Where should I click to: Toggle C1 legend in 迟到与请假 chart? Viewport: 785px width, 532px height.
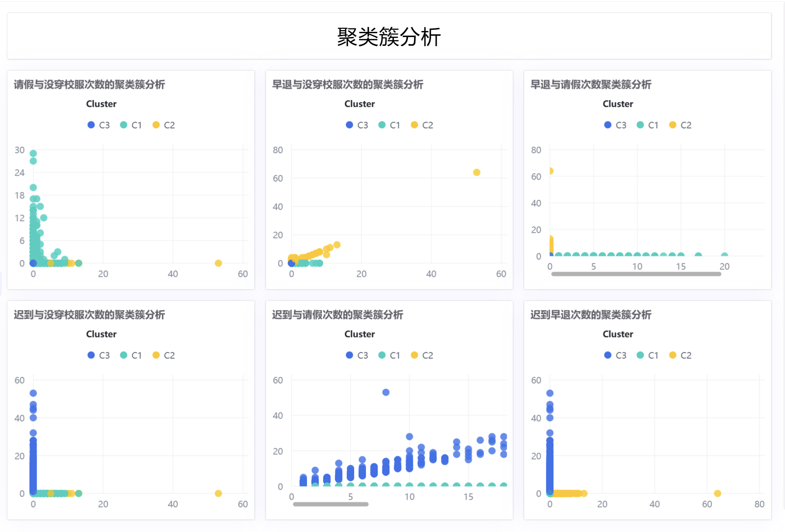click(389, 355)
